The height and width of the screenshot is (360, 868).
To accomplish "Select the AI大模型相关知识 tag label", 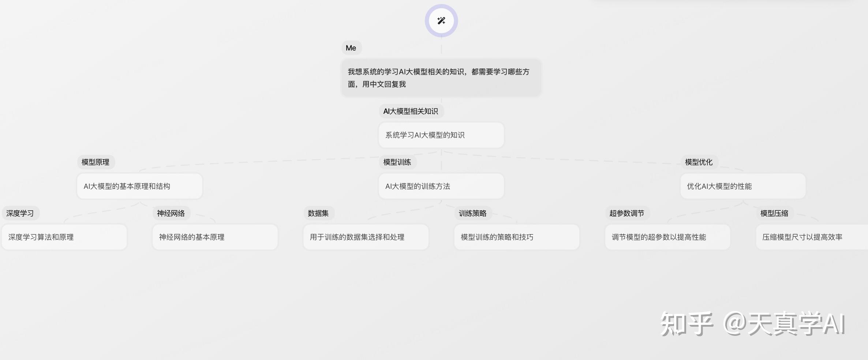I will click(x=412, y=111).
